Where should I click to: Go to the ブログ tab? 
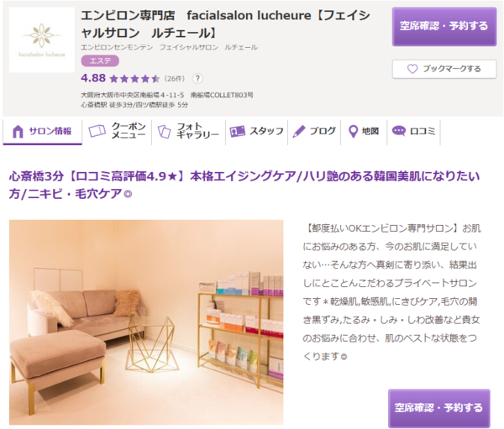(x=314, y=132)
